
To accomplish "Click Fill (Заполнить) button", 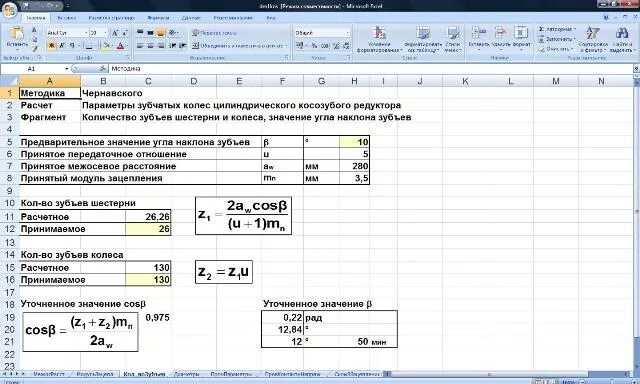I will point(557,39).
